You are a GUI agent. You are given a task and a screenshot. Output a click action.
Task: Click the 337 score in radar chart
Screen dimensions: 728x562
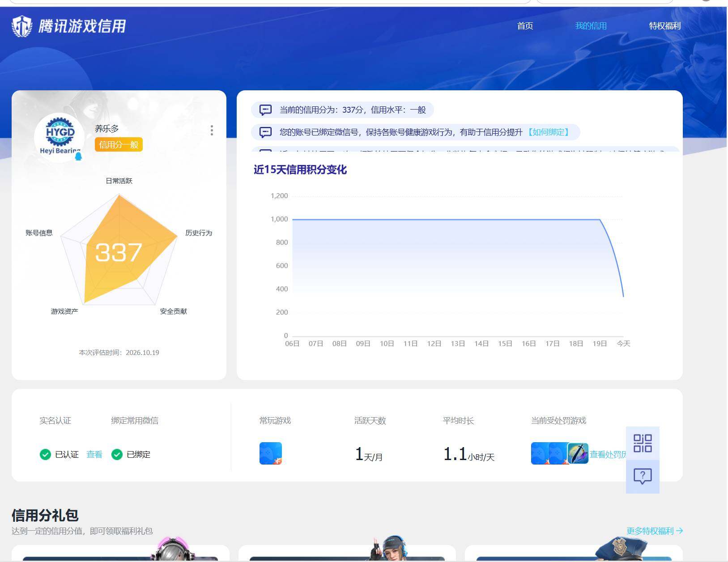119,253
